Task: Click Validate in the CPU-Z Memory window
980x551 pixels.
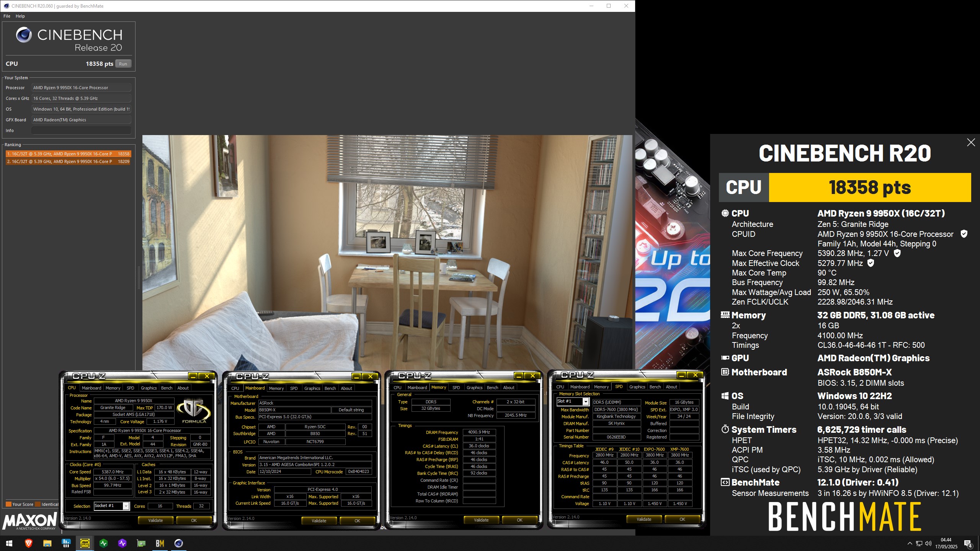Action: (481, 520)
